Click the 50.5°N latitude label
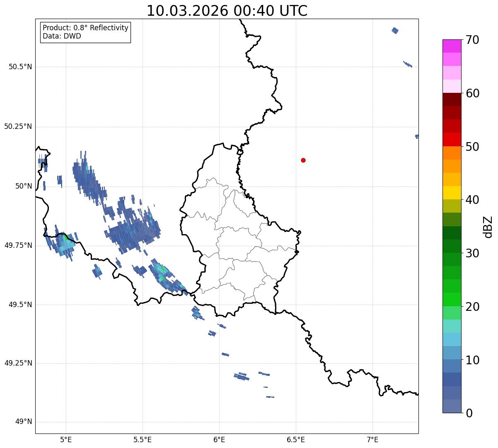This screenshot has width=498, height=448. pyautogui.click(x=20, y=67)
